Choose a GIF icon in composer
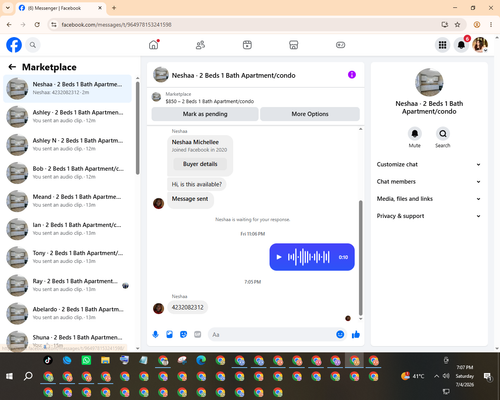Viewport: 500px width, 400px height. [198, 334]
